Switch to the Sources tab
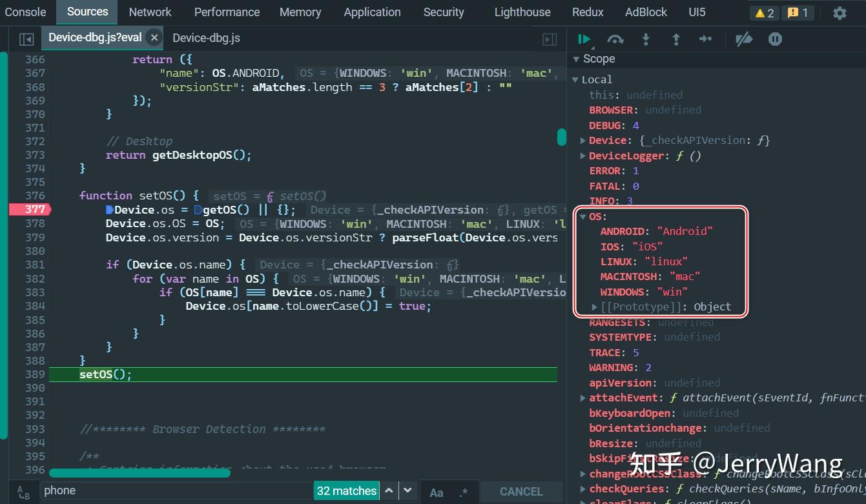 [87, 12]
